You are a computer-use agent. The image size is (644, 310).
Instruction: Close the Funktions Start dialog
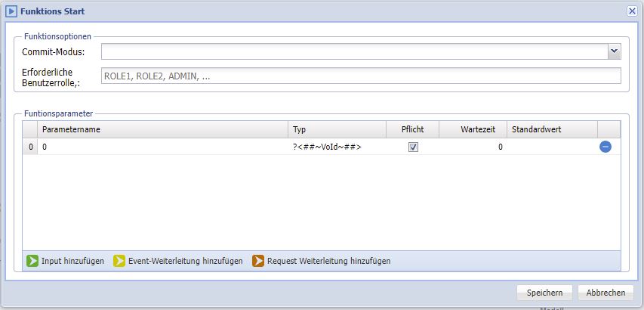click(632, 11)
